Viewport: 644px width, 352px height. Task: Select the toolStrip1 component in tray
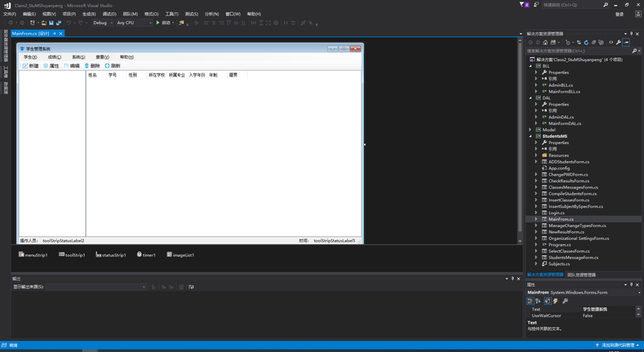[x=72, y=255]
